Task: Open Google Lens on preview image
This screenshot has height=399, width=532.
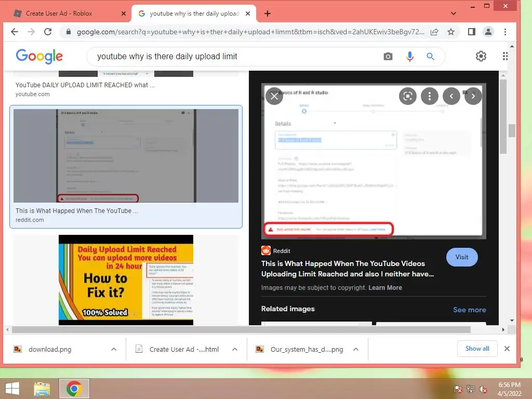Action: [407, 96]
